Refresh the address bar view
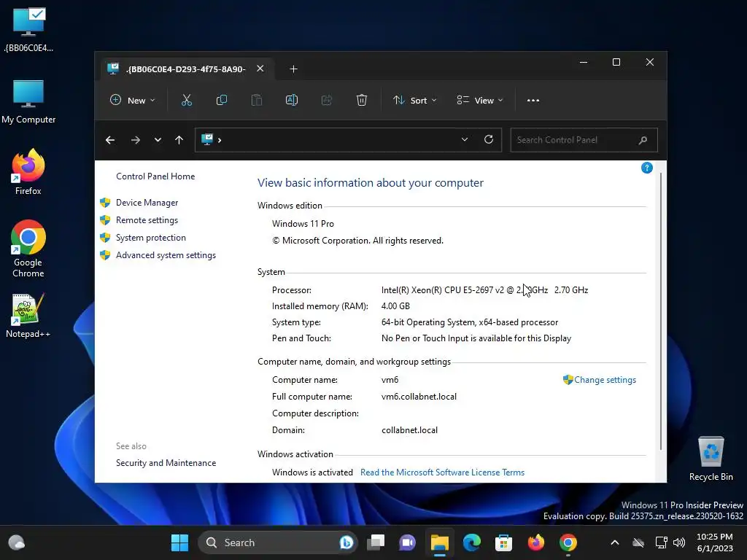 (489, 139)
